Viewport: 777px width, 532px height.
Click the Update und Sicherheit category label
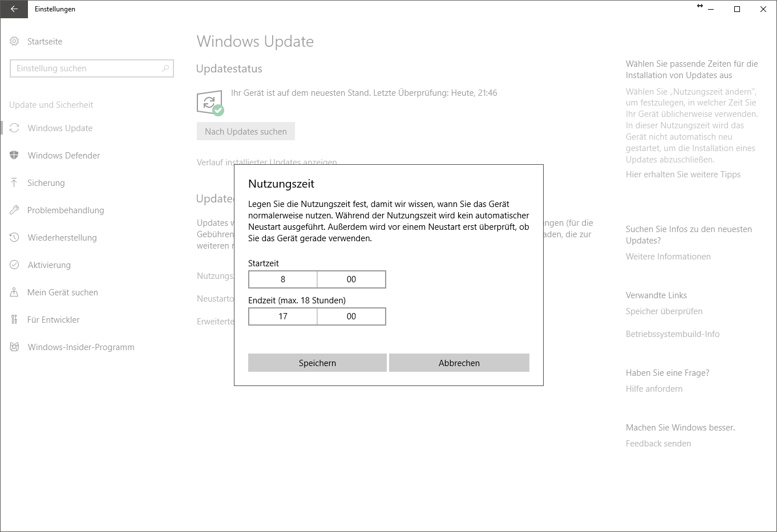(x=51, y=105)
